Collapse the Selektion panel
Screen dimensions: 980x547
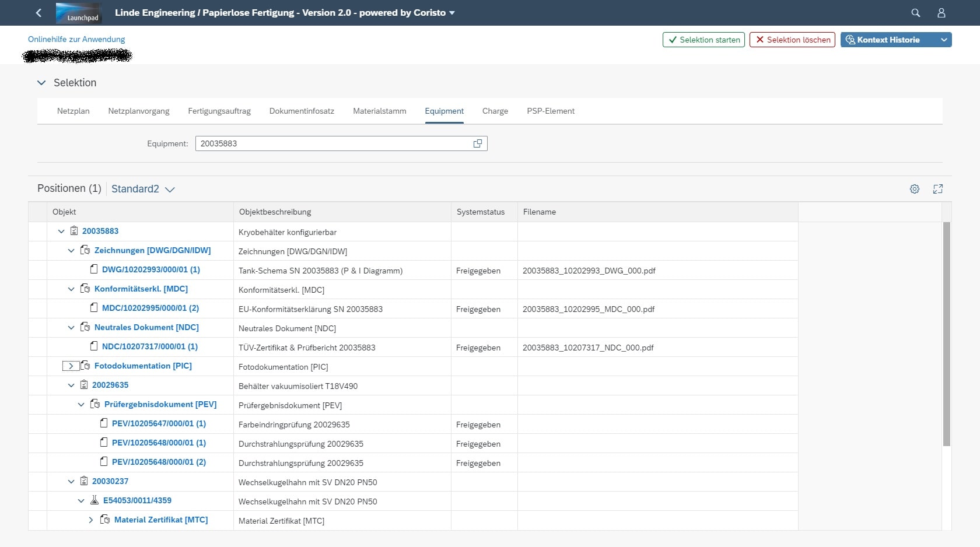pos(41,83)
